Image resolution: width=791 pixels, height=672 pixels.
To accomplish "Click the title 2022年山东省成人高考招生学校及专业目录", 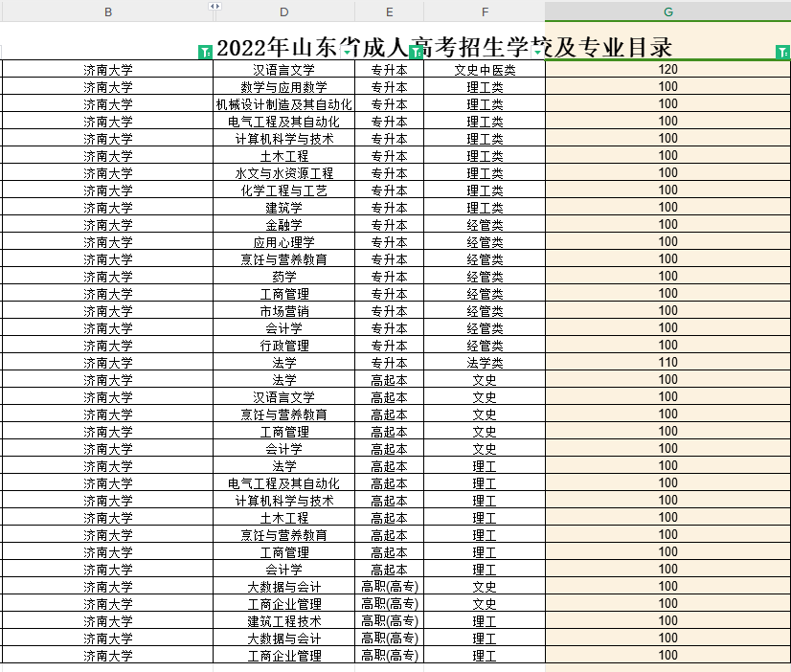I will point(444,48).
